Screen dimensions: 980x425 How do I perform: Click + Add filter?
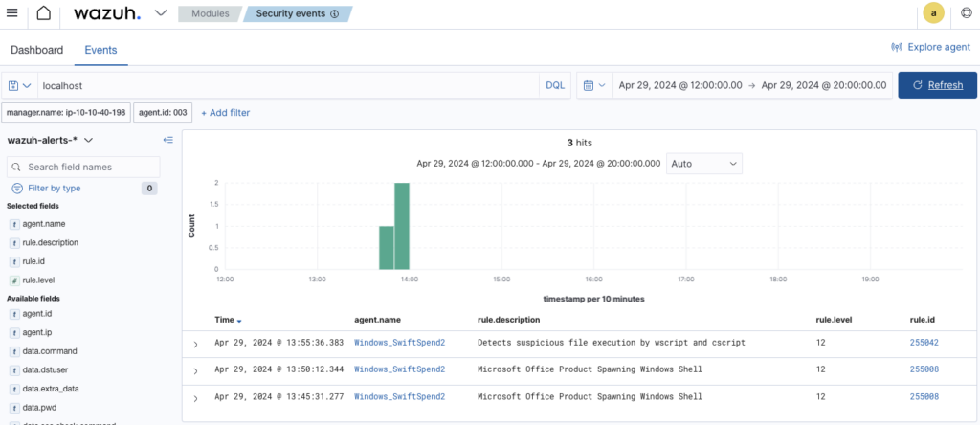pyautogui.click(x=225, y=113)
